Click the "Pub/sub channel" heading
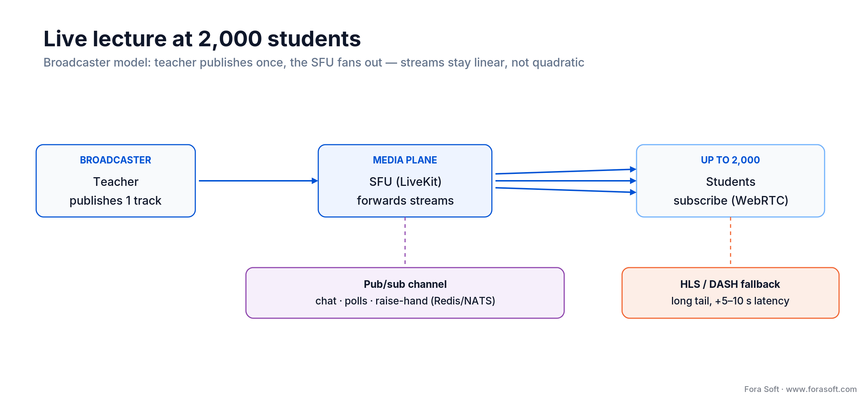868x405 pixels. click(405, 284)
